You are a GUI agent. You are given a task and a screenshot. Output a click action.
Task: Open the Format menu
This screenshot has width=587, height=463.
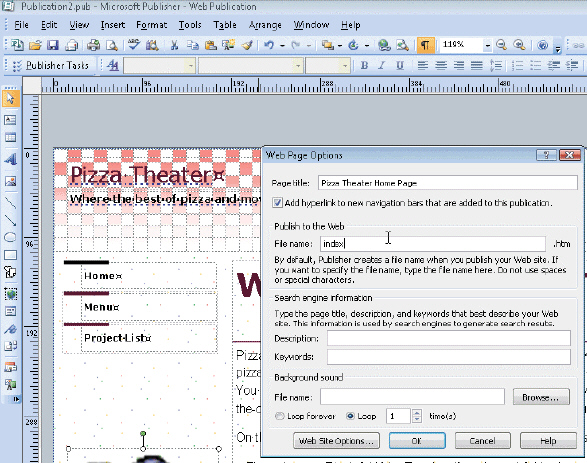point(152,25)
